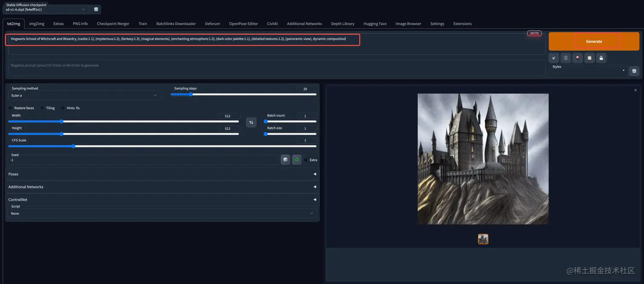Click the Seed input field

(x=143, y=160)
